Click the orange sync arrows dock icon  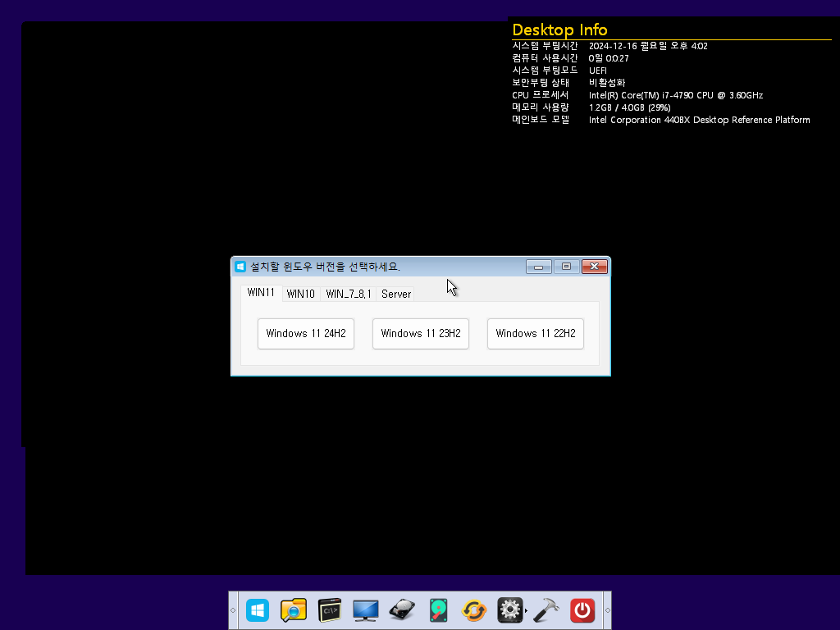(473, 610)
